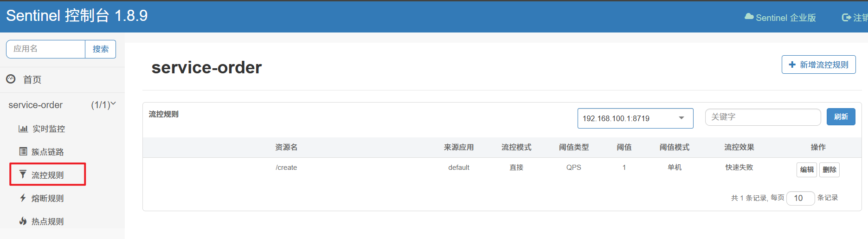Focus the 应用名 search field
The height and width of the screenshot is (239, 868).
(x=45, y=49)
